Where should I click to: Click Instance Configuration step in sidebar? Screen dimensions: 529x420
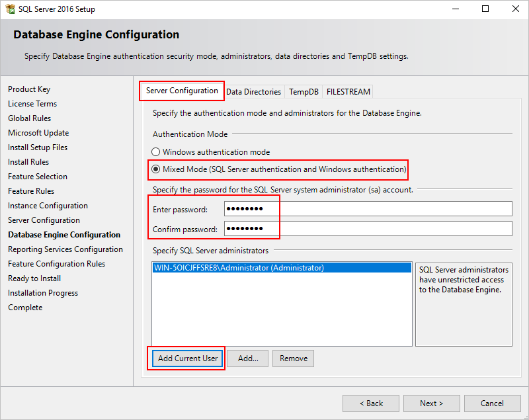click(x=48, y=206)
